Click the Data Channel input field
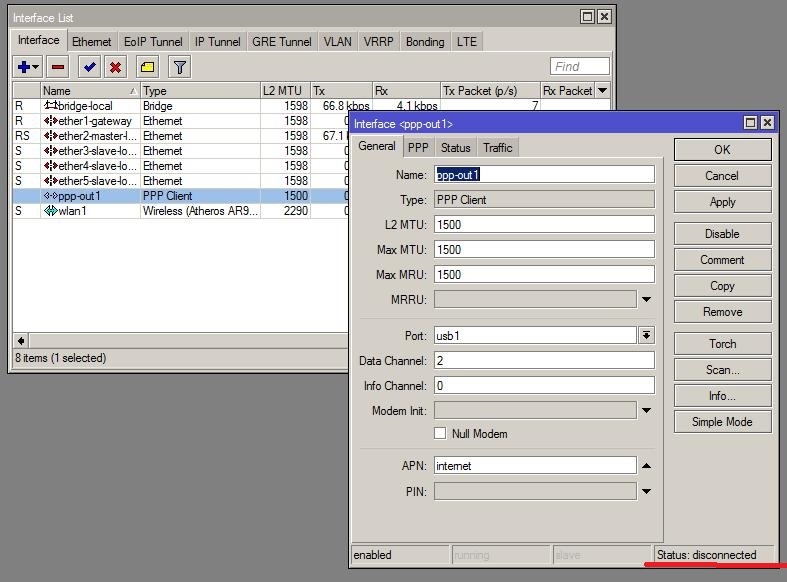 [x=544, y=361]
